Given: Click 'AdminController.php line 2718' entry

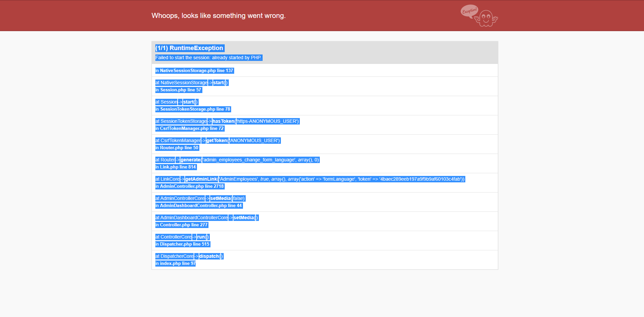Looking at the screenshot, I should (192, 186).
